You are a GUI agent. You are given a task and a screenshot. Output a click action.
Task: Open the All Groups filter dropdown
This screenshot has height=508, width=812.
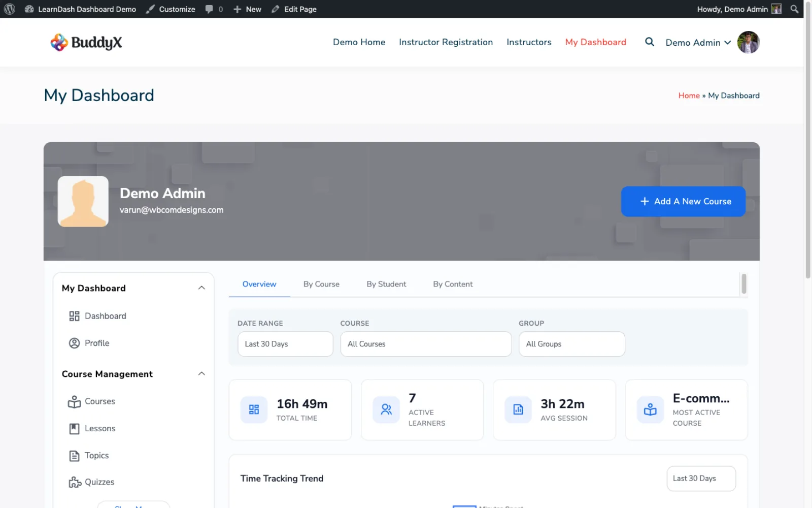(572, 344)
